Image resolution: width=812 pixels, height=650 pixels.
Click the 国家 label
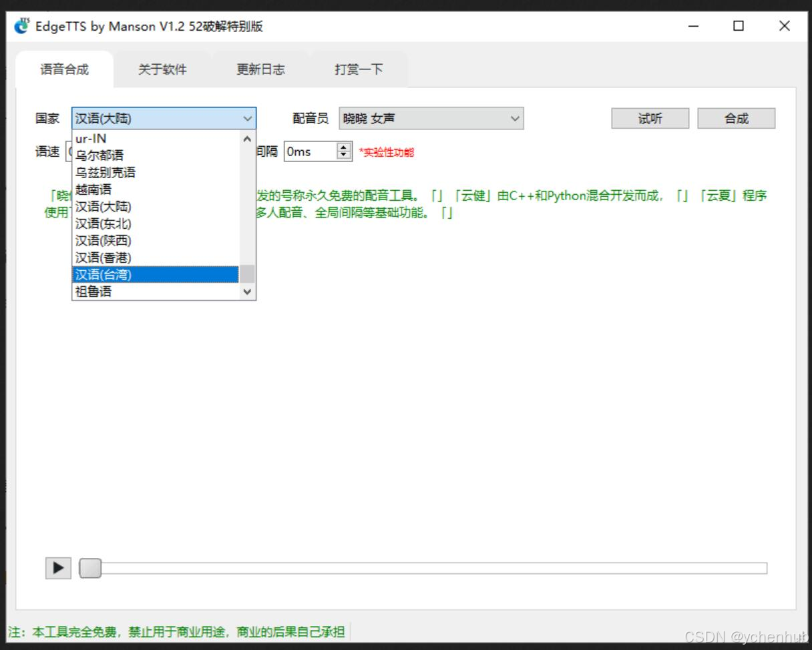[x=47, y=119]
